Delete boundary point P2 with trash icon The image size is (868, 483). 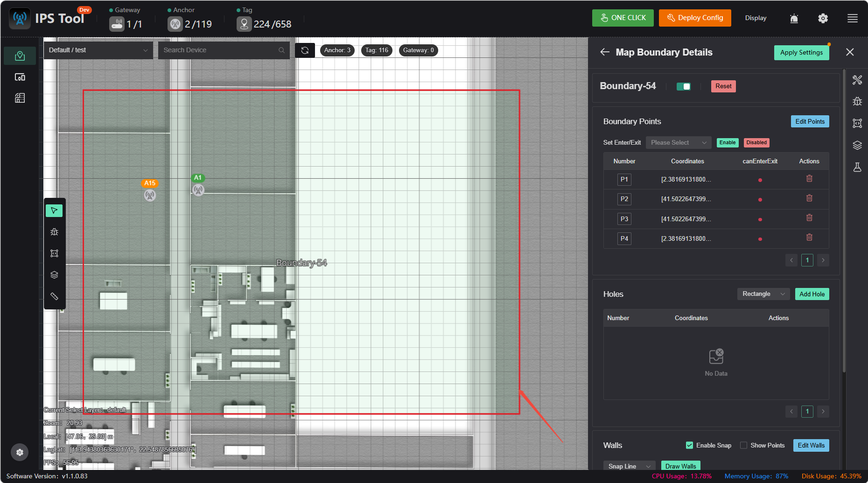(x=809, y=198)
